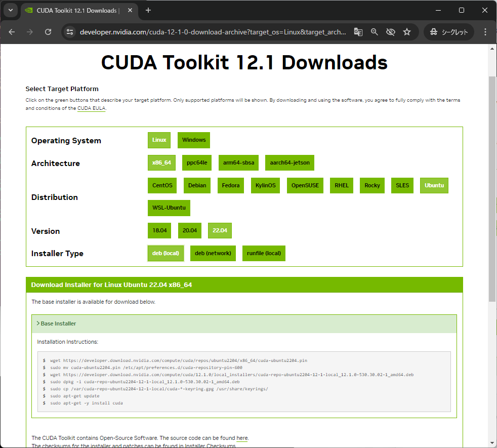The image size is (497, 448).
Task: Open the tracking protection eye icon
Action: click(x=390, y=31)
